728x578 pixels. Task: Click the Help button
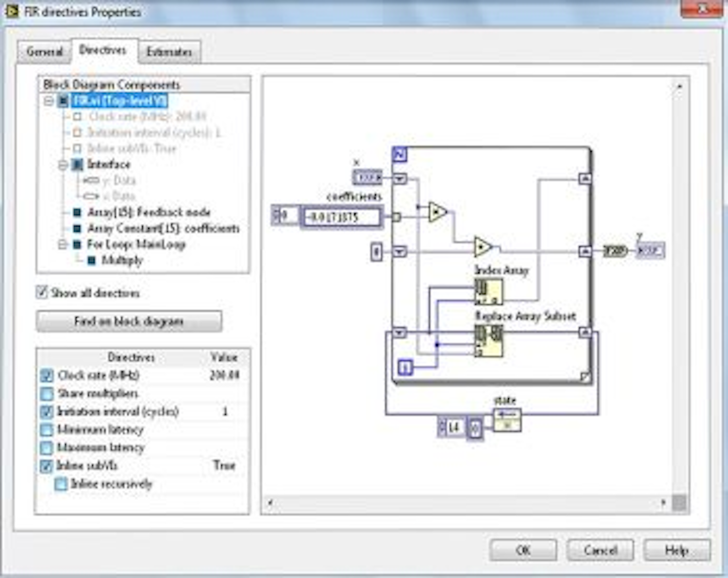[678, 550]
